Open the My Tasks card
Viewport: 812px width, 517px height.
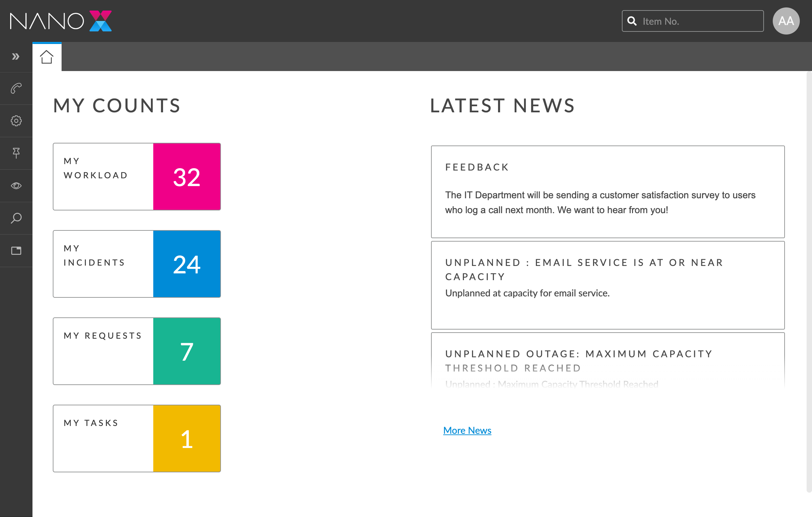click(137, 439)
